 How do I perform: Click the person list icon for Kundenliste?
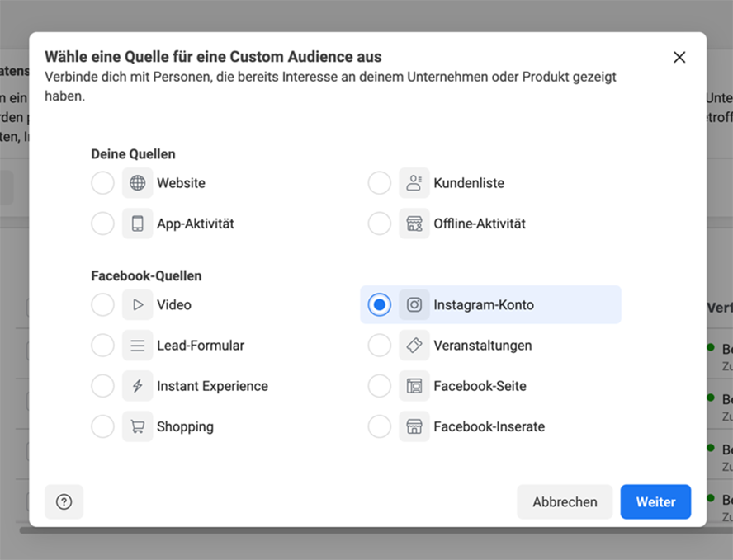(x=414, y=183)
